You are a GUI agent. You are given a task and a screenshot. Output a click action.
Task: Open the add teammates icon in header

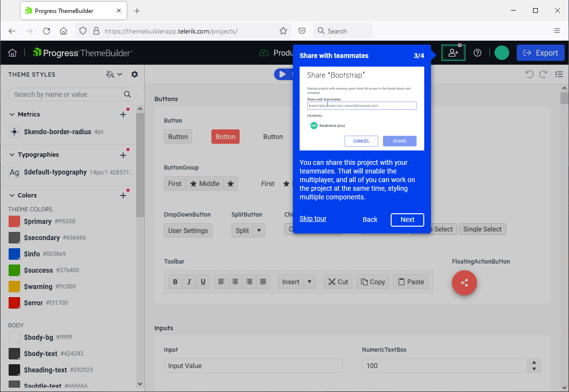(x=453, y=53)
